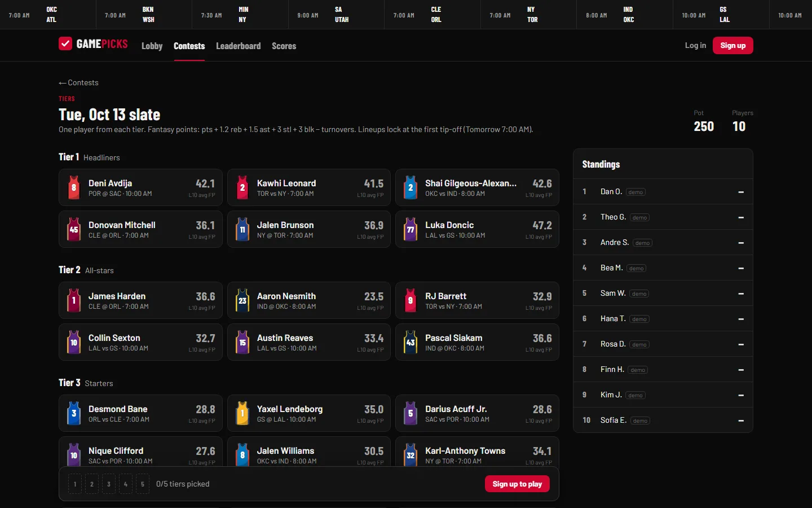The width and height of the screenshot is (812, 508).
Task: Open the Scores tab
Action: tap(284, 46)
